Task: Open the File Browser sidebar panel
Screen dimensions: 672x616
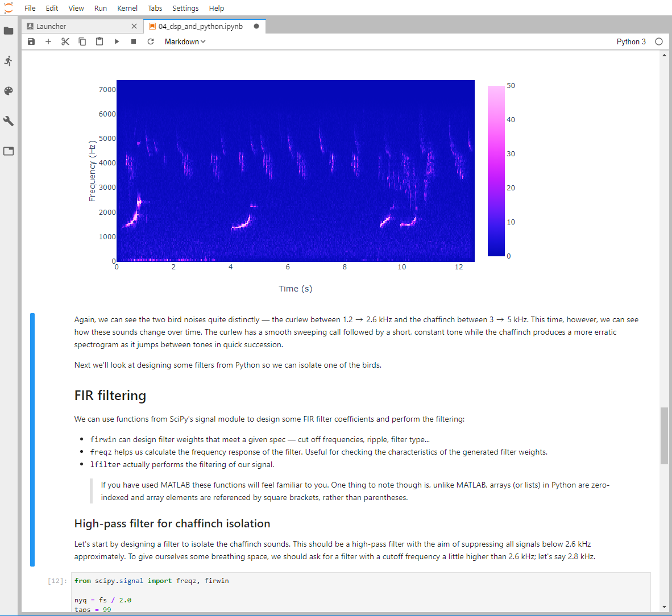Action: [x=9, y=31]
